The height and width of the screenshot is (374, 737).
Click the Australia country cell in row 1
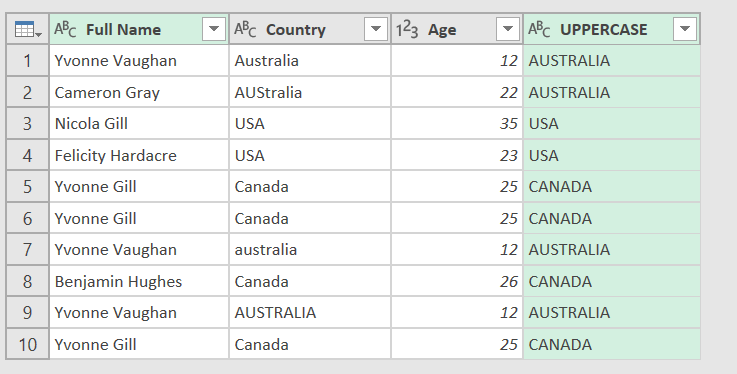310,61
